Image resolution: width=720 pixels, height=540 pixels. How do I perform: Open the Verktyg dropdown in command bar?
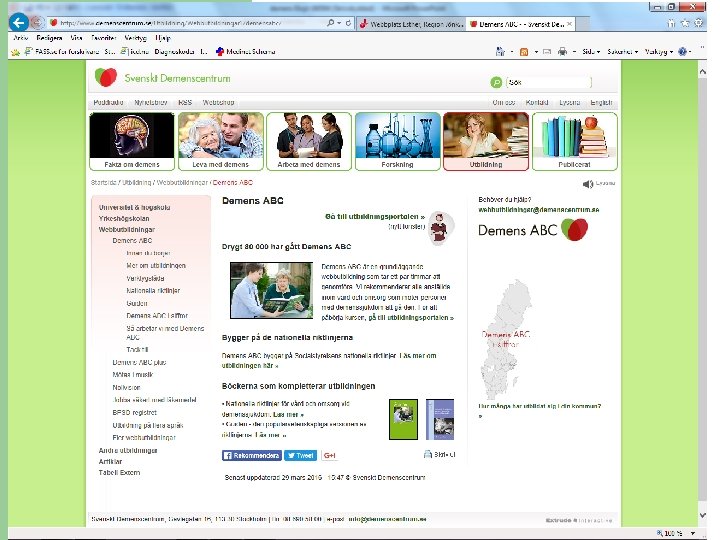point(659,52)
